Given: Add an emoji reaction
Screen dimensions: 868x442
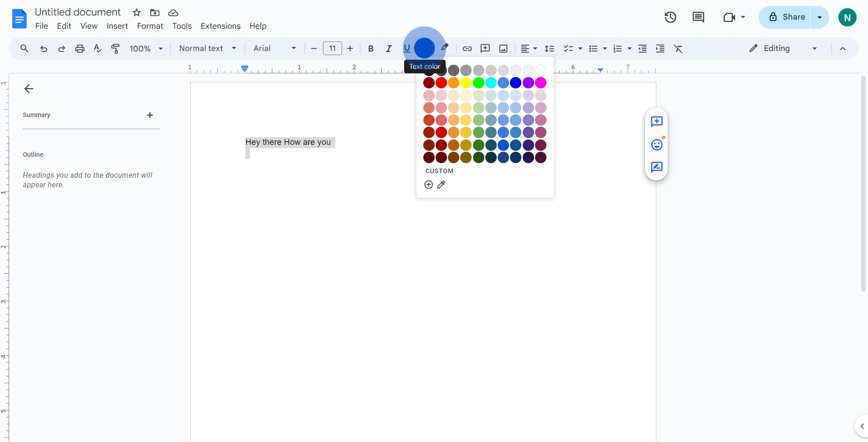Looking at the screenshot, I should 656,144.
